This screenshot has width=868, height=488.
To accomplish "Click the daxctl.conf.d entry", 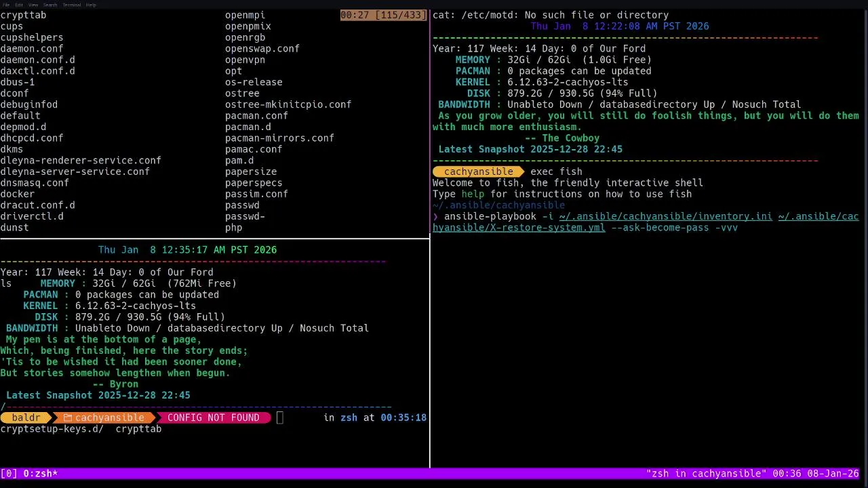I will pos(37,70).
